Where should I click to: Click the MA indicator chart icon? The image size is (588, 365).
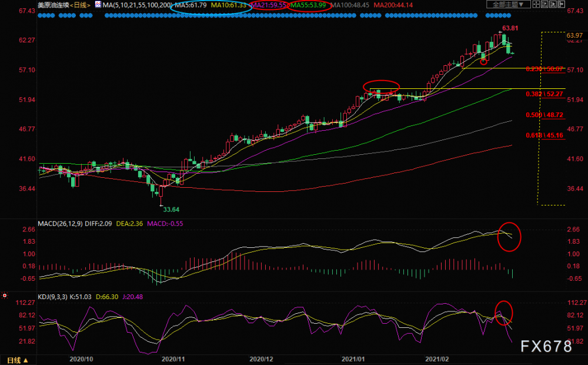click(98, 5)
